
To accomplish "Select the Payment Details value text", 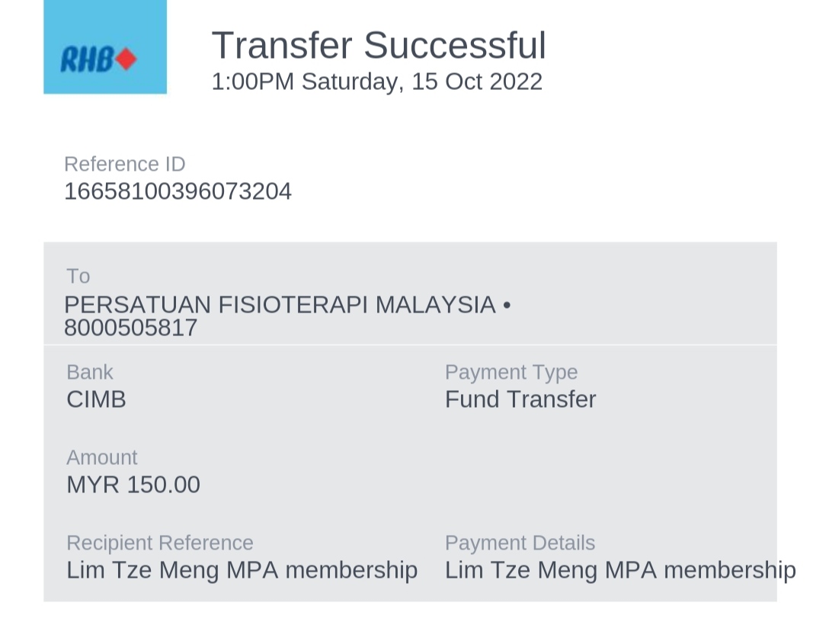I will click(x=619, y=570).
